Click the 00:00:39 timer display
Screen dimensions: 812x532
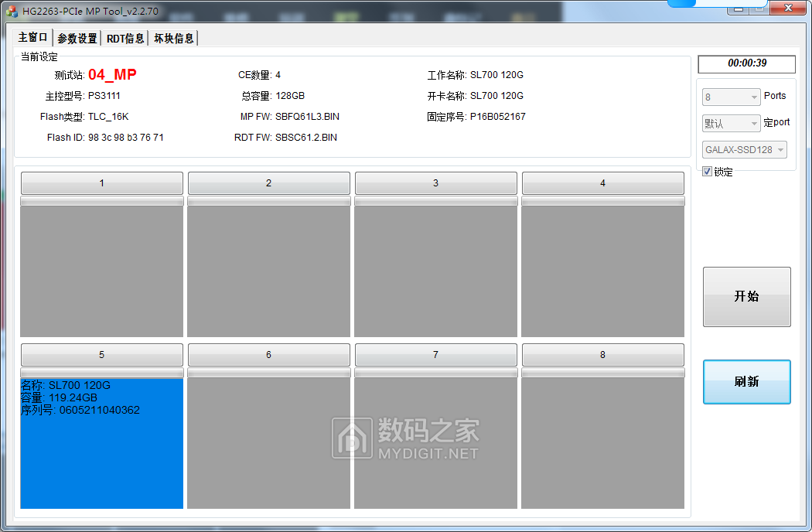click(747, 63)
